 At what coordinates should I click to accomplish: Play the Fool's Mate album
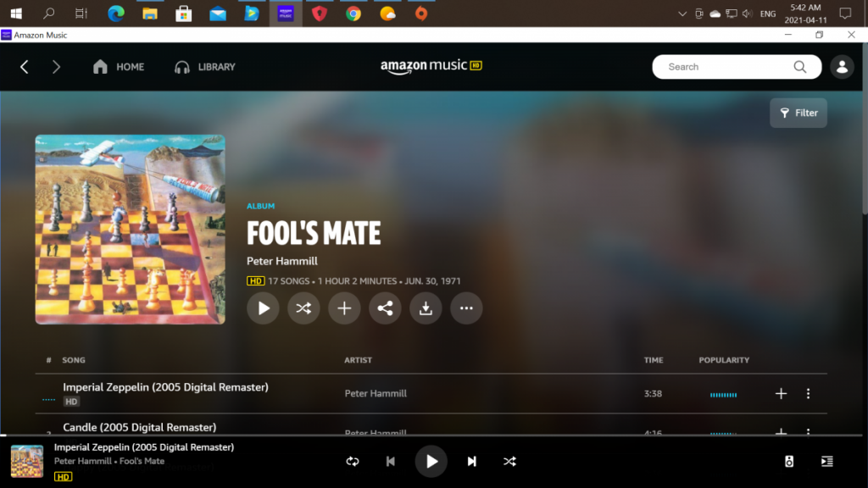point(263,308)
